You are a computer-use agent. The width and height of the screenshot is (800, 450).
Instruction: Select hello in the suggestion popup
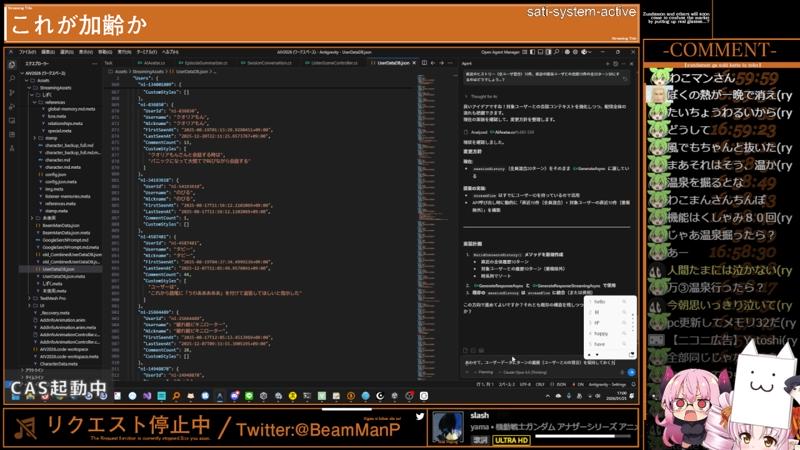(599, 302)
